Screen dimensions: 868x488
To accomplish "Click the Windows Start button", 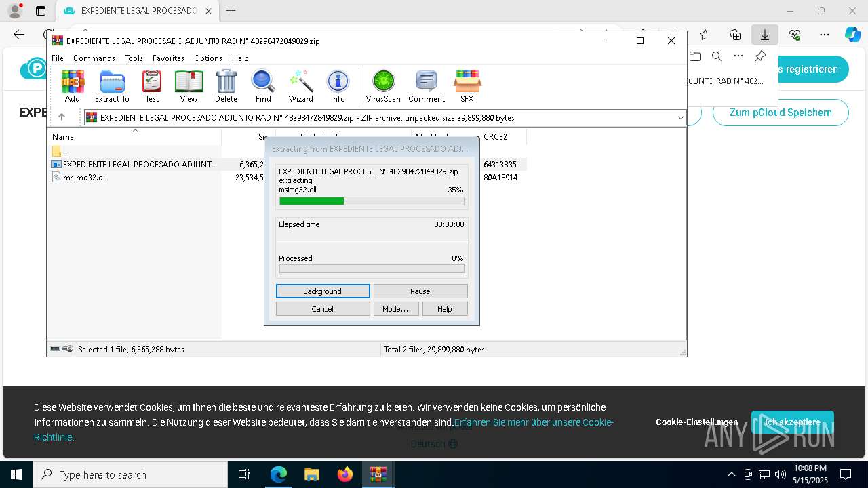I will [x=16, y=474].
